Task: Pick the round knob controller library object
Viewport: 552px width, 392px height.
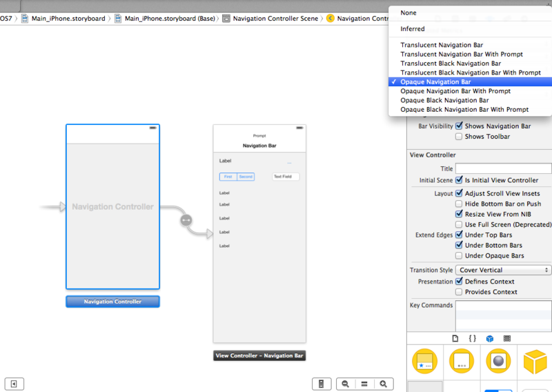Action: (x=498, y=361)
